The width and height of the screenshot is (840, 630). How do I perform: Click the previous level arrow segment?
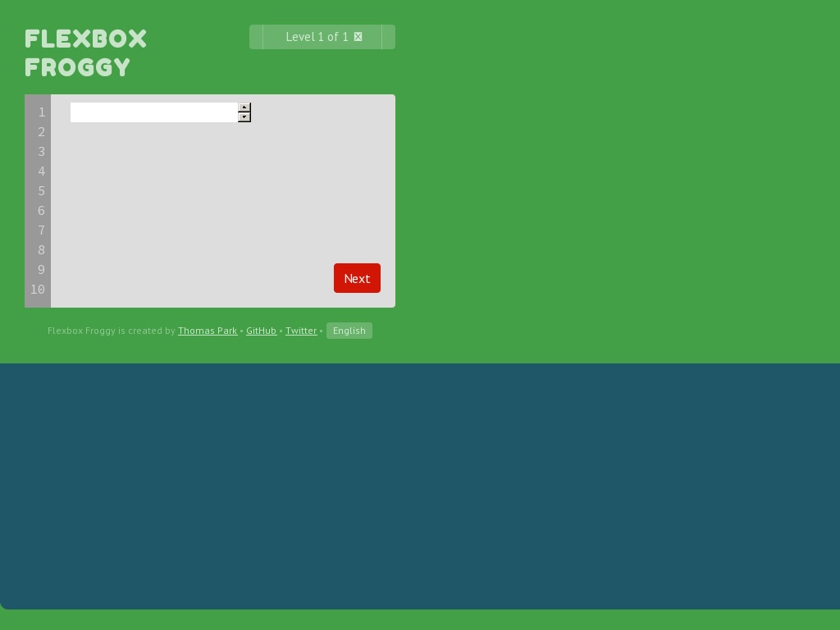[x=256, y=37]
